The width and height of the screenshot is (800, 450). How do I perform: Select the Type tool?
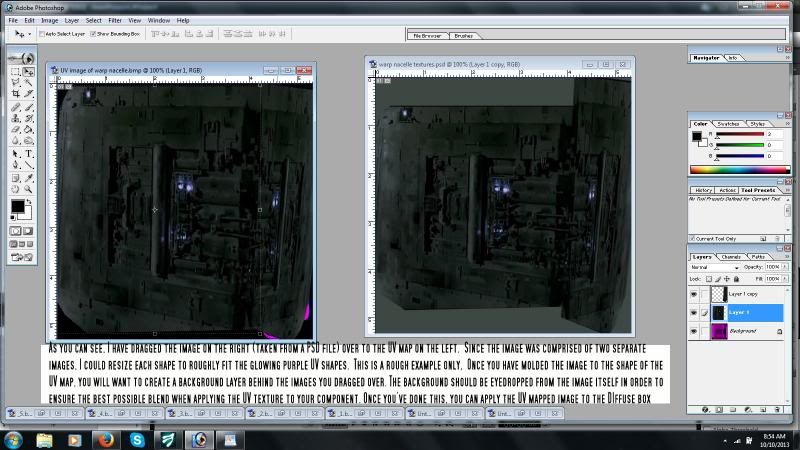pos(29,152)
